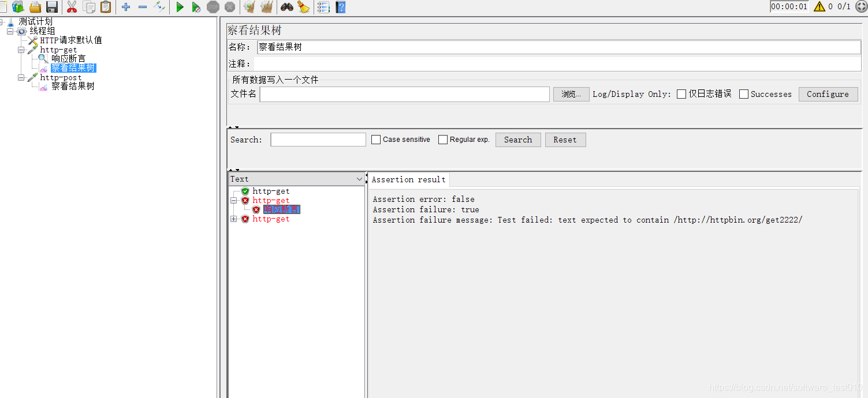The height and width of the screenshot is (398, 868).
Task: Click the Assertion failure: true line
Action: click(x=426, y=209)
